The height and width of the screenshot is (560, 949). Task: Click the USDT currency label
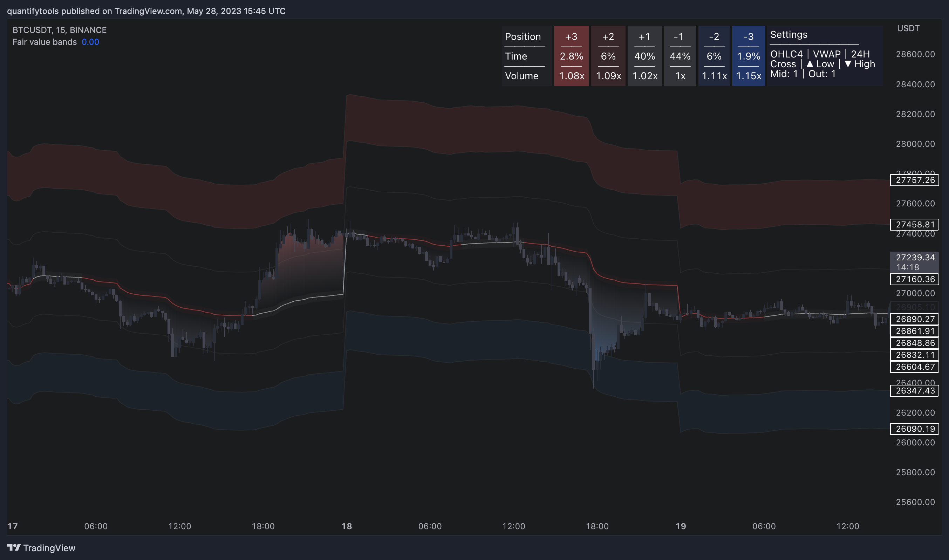pyautogui.click(x=908, y=28)
